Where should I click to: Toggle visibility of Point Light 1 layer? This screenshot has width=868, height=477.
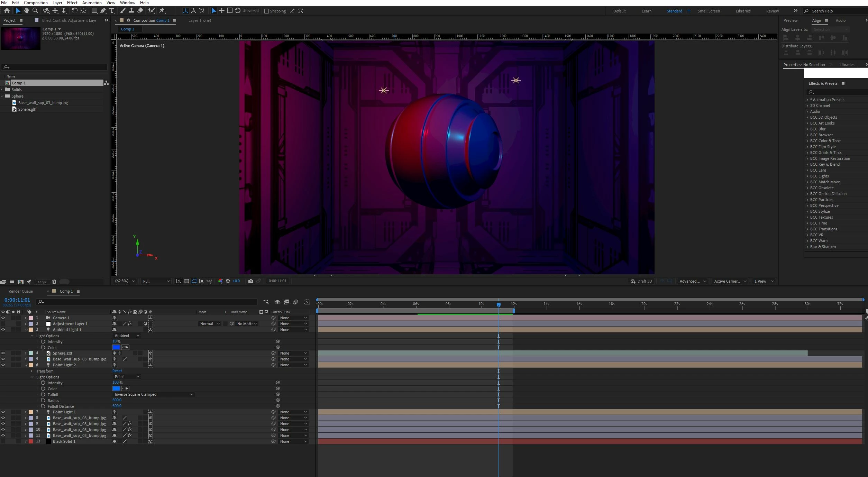[x=3, y=412]
